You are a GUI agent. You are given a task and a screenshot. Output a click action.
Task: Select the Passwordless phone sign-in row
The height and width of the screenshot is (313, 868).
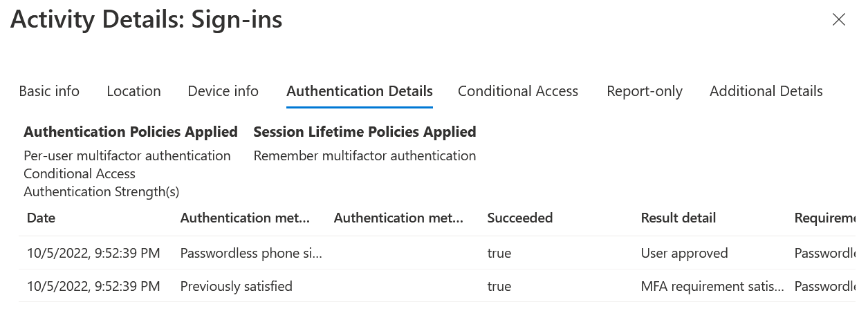point(250,254)
